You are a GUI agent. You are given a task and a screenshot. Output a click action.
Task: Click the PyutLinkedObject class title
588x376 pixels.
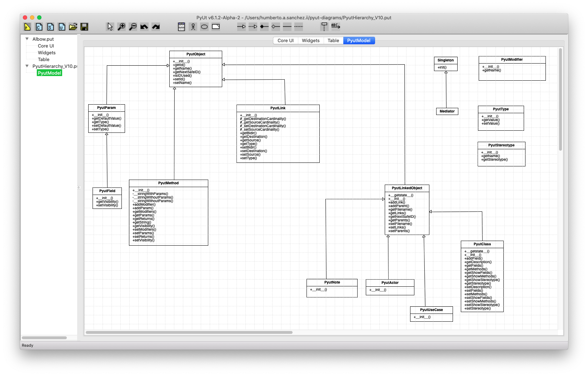407,188
